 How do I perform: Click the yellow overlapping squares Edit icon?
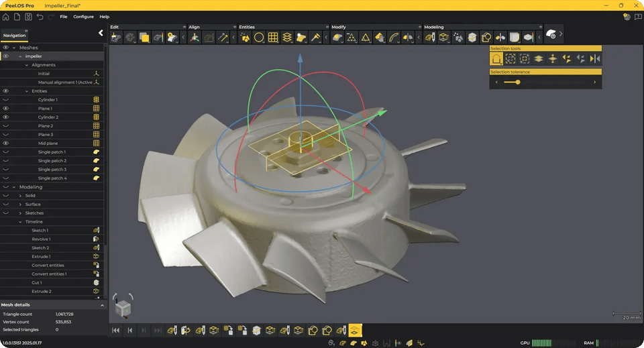click(x=144, y=38)
